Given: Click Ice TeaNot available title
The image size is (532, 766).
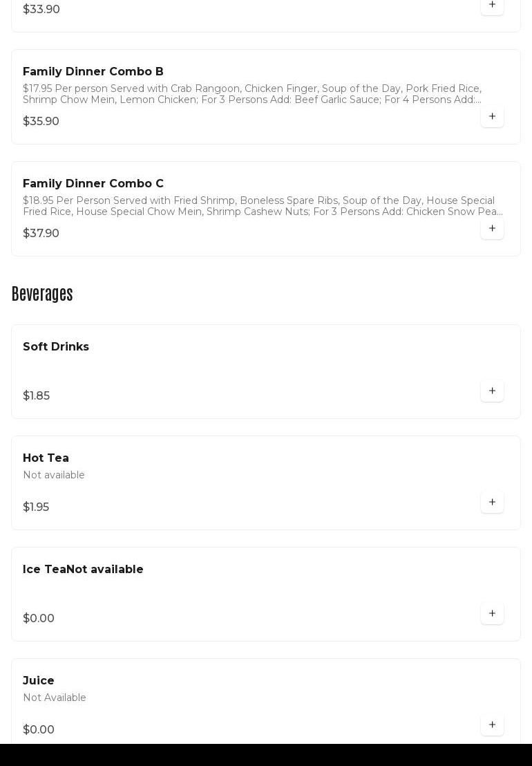Looking at the screenshot, I should pyautogui.click(x=83, y=569).
